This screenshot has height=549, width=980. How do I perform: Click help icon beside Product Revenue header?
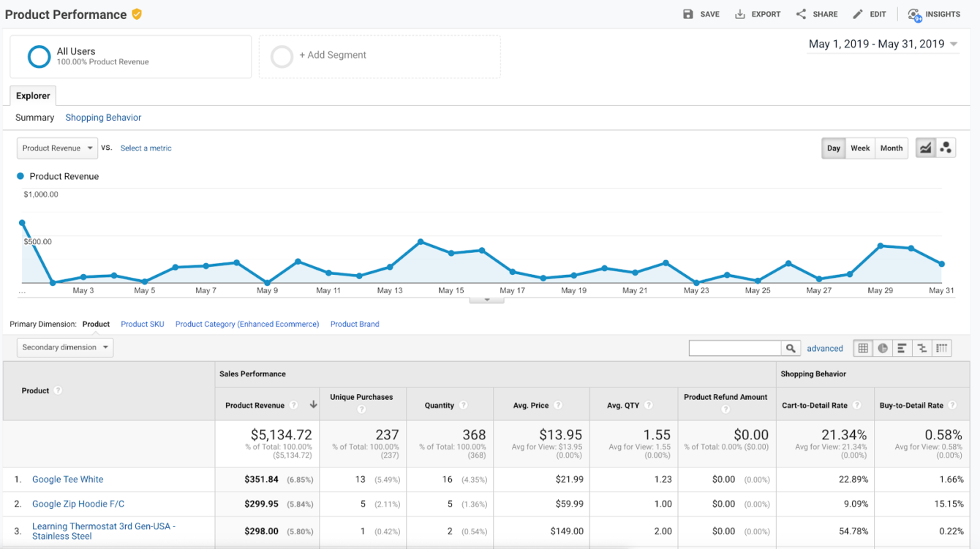tap(294, 405)
